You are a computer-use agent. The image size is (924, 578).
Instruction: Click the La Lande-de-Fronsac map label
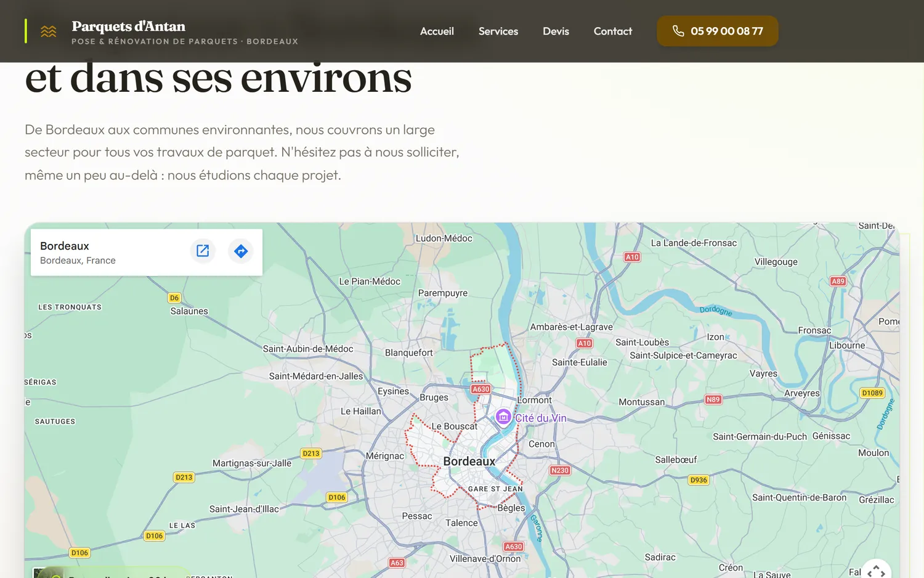(x=694, y=243)
